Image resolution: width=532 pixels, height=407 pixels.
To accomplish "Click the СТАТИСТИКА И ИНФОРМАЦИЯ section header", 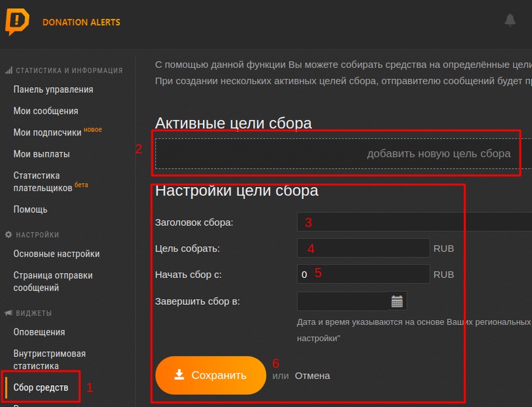I will [69, 70].
